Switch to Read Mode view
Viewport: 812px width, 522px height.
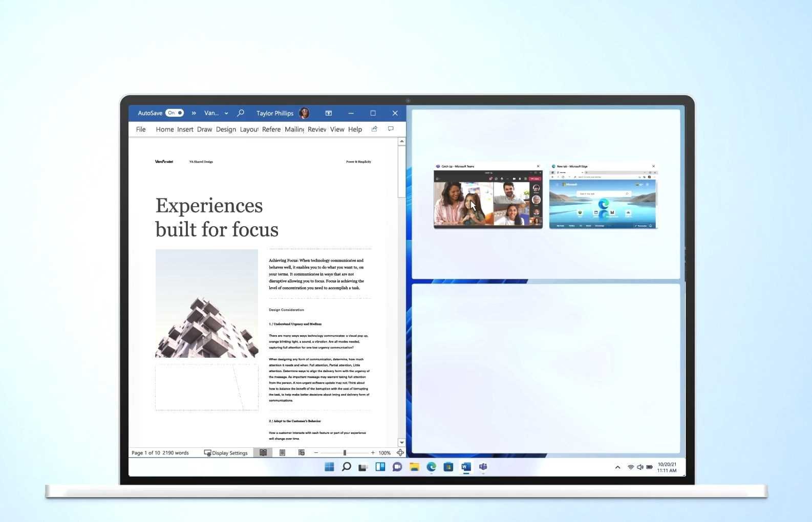coord(263,453)
